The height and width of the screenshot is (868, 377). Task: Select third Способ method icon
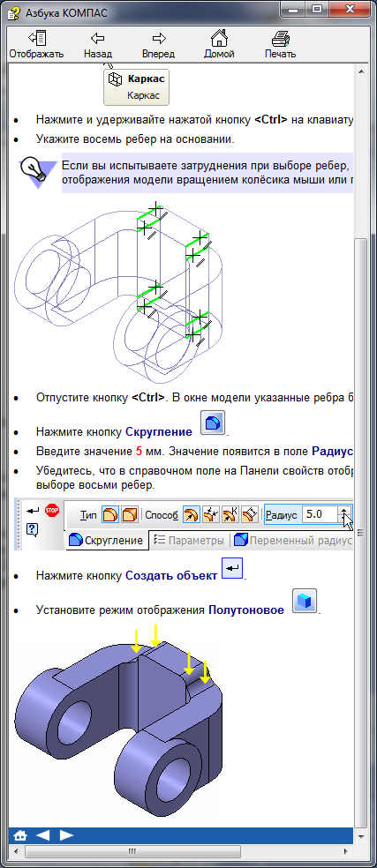click(x=230, y=515)
